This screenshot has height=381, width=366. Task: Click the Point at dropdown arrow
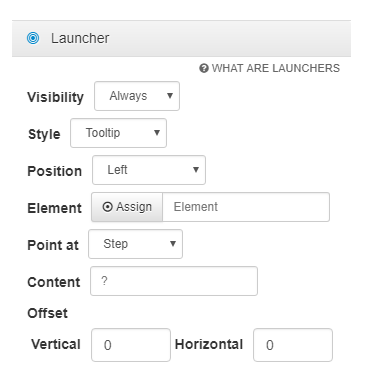(x=173, y=244)
